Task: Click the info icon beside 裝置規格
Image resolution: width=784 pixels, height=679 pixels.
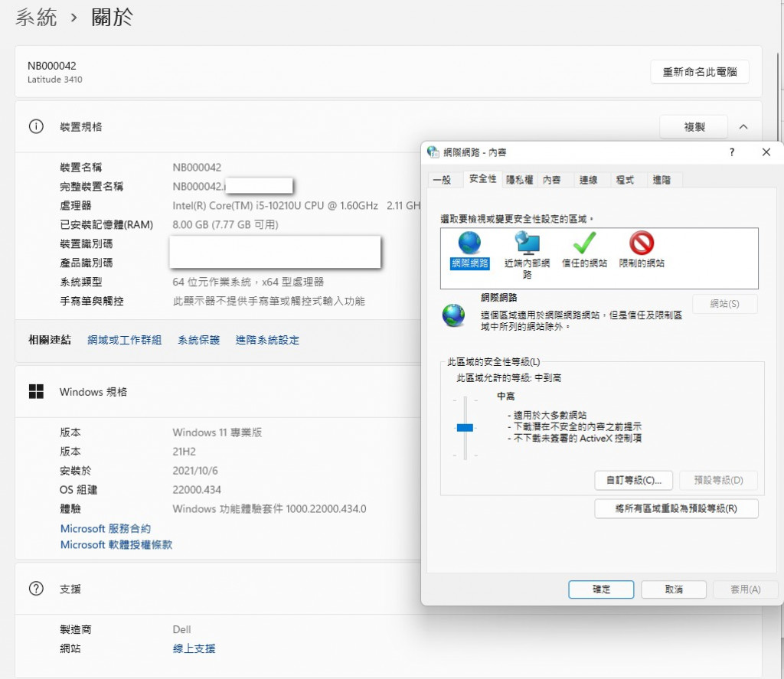Action: point(36,126)
